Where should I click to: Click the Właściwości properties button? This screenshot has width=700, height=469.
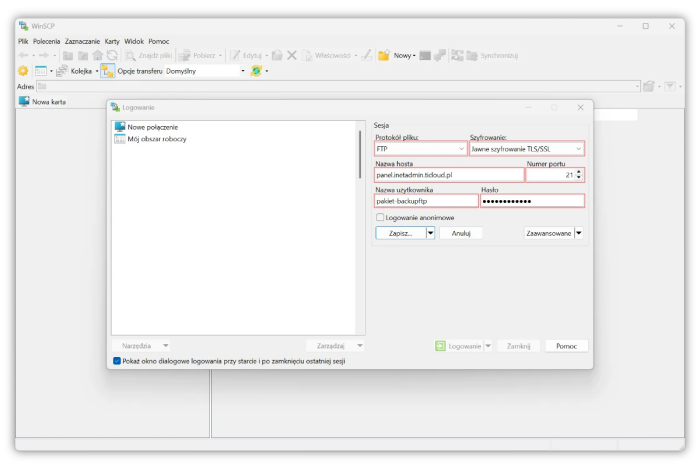pyautogui.click(x=327, y=55)
